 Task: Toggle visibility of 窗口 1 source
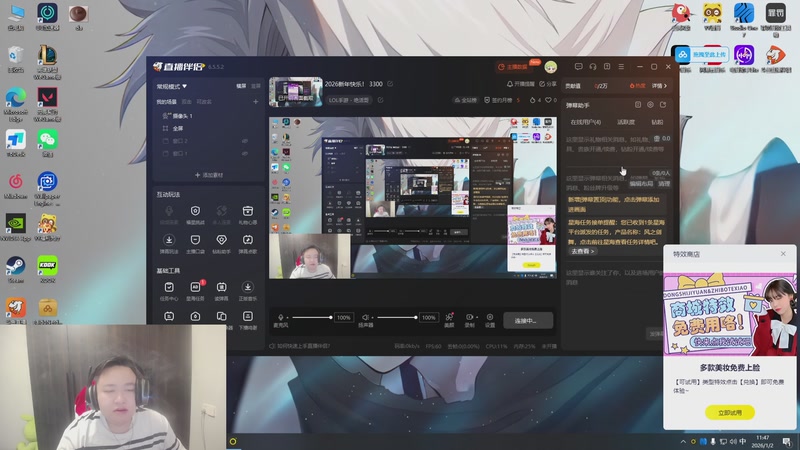point(245,154)
